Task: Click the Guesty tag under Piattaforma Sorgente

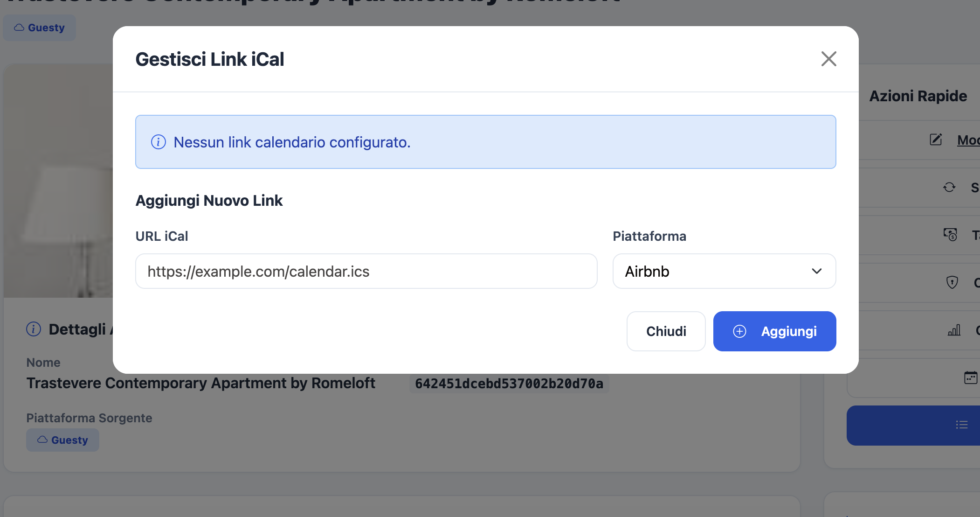Action: pos(62,440)
